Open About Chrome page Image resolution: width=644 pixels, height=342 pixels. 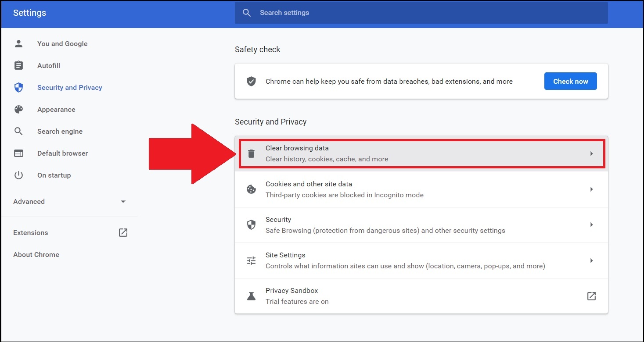click(x=36, y=254)
